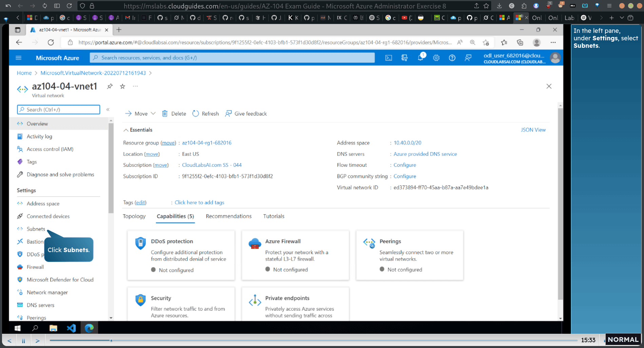Image resolution: width=644 pixels, height=348 pixels.
Task: Reload the inner Edge browser page
Action: click(x=51, y=42)
